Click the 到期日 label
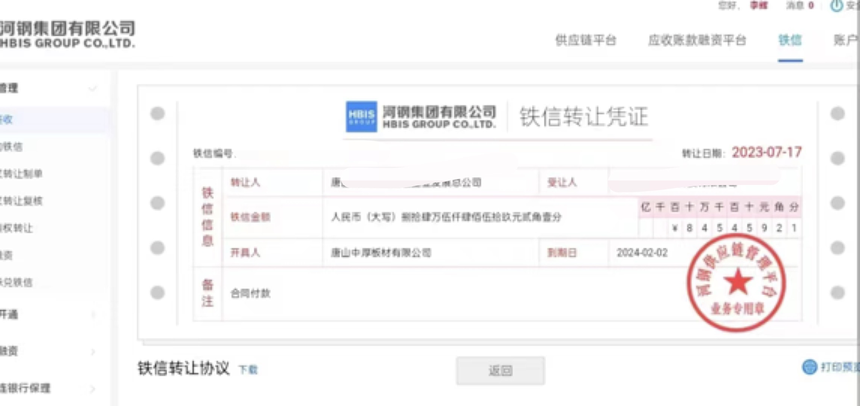860x406 pixels. point(562,253)
